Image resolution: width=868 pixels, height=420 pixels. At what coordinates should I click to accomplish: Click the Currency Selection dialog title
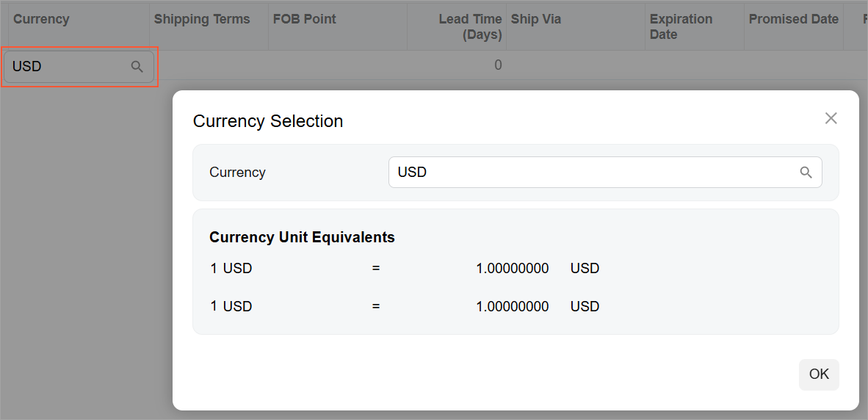(x=268, y=121)
